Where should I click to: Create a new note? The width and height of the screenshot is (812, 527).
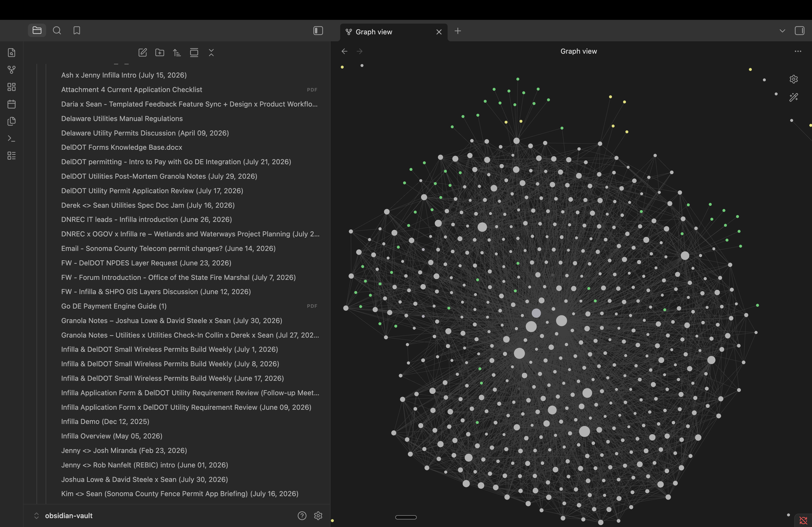click(143, 53)
